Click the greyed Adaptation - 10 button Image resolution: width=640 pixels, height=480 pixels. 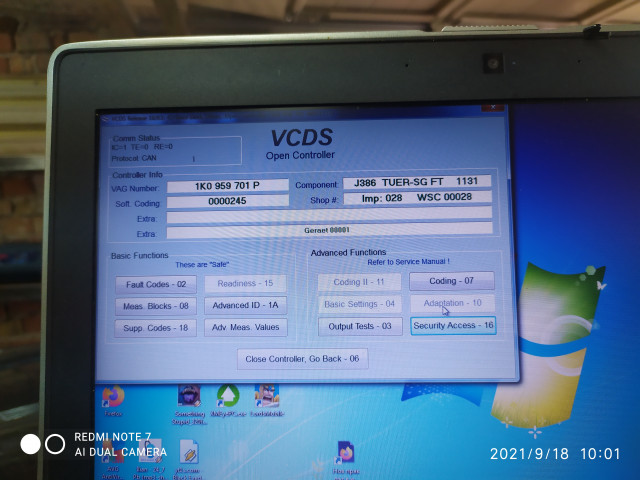pyautogui.click(x=452, y=303)
